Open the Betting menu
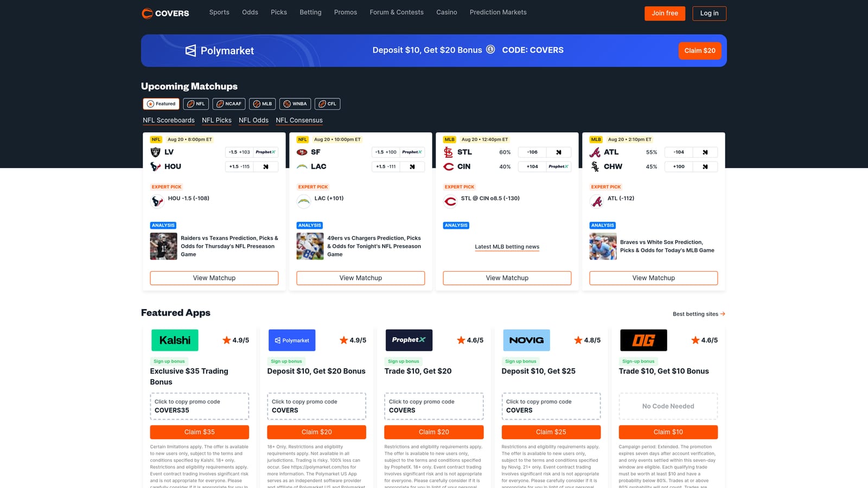The width and height of the screenshot is (868, 488). pos(310,12)
